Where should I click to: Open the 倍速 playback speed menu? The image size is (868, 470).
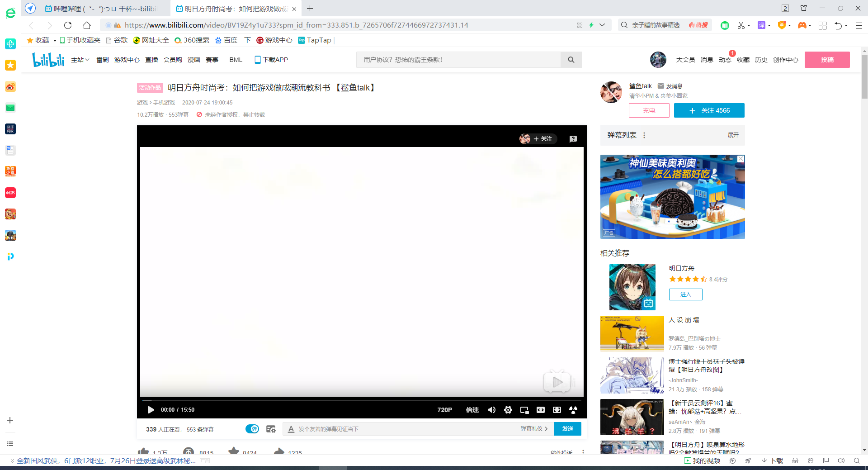click(x=472, y=410)
